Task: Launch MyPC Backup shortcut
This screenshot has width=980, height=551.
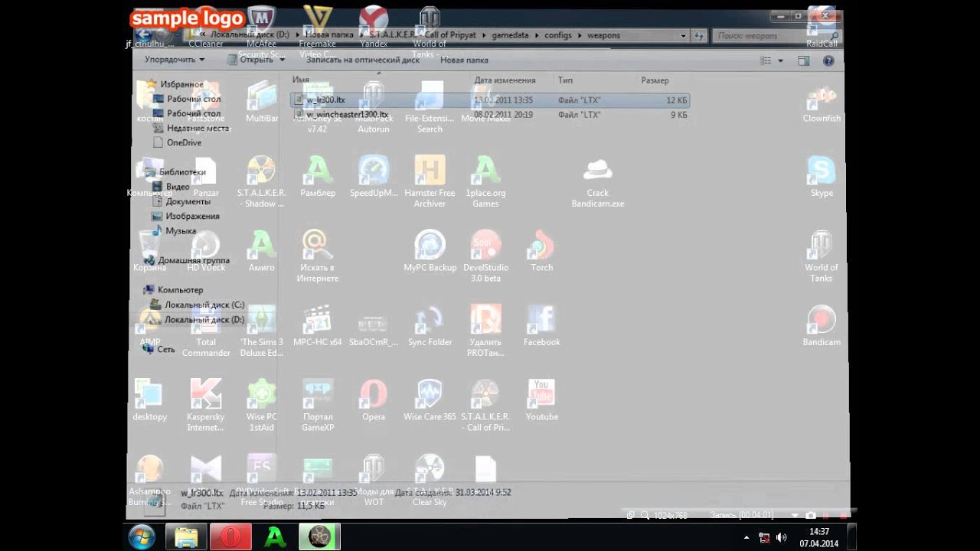Action: tap(430, 251)
